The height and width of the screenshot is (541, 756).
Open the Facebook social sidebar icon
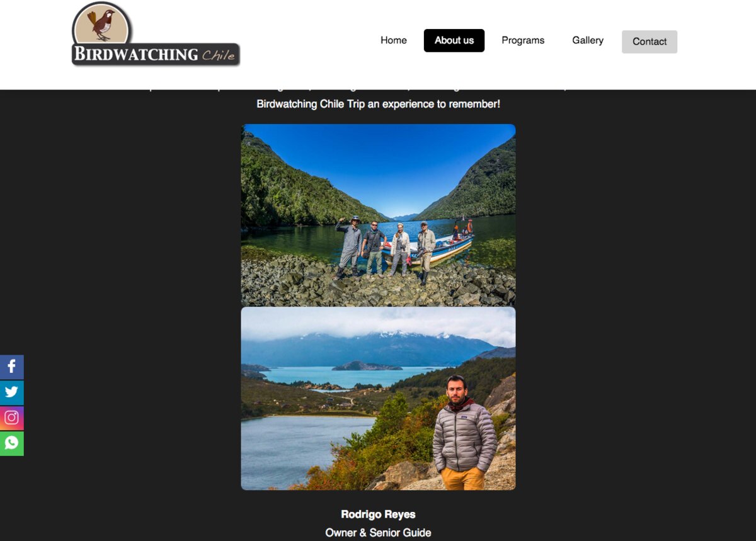pos(11,367)
